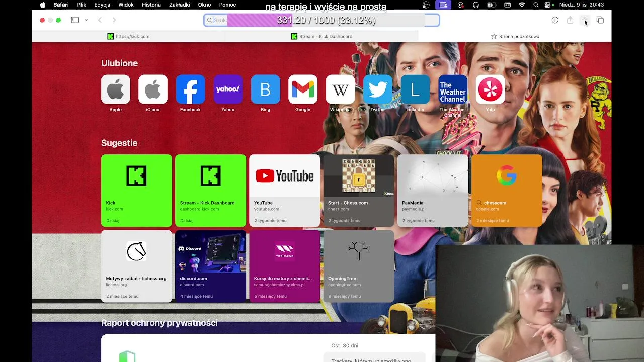
Task: Click the Safari address search field
Action: 321,20
